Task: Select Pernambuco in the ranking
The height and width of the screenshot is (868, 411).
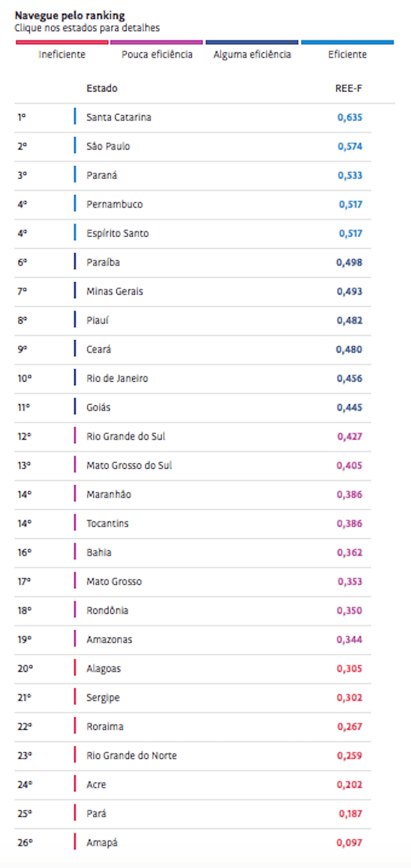Action: [x=115, y=204]
